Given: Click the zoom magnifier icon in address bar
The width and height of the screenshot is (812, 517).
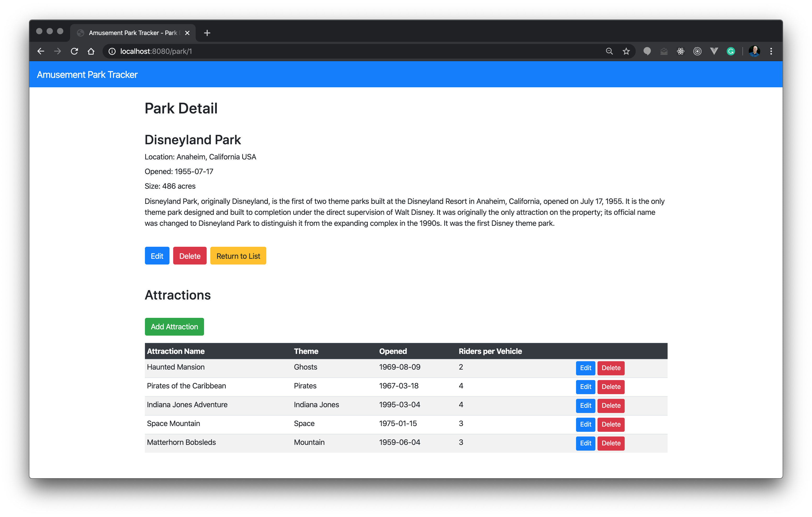Looking at the screenshot, I should pyautogui.click(x=609, y=51).
